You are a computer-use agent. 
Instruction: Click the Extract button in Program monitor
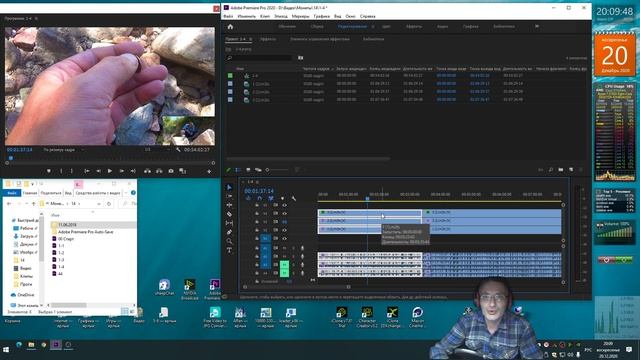159,171
